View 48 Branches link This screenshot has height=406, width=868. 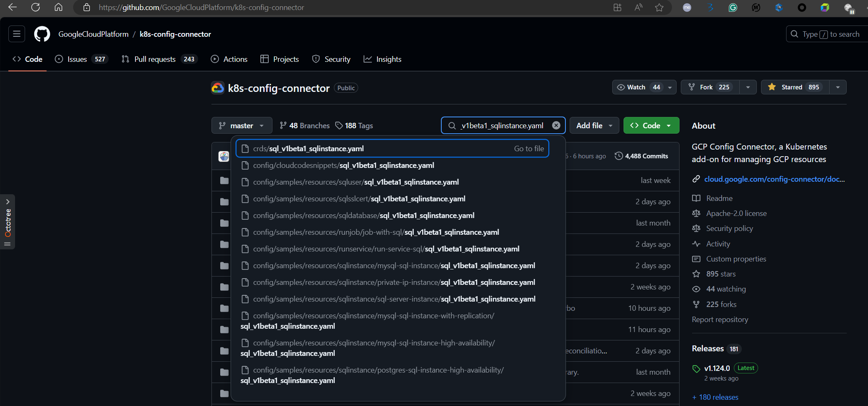(x=305, y=125)
